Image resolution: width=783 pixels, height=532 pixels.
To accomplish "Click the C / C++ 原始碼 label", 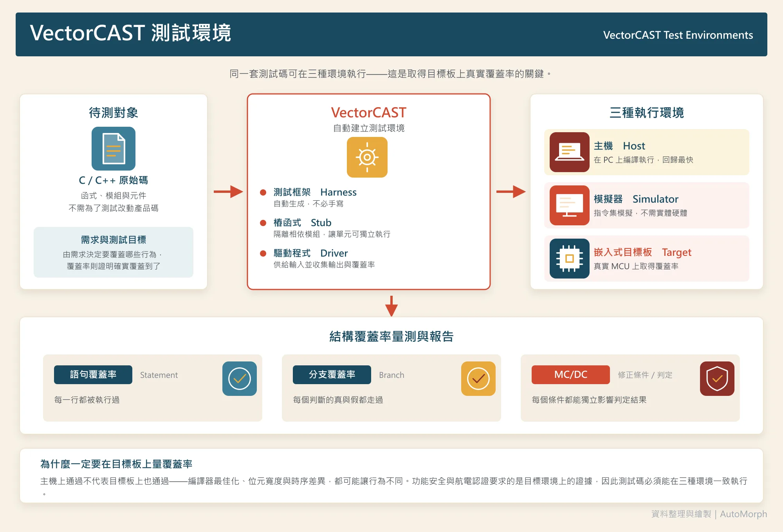I will point(114,180).
